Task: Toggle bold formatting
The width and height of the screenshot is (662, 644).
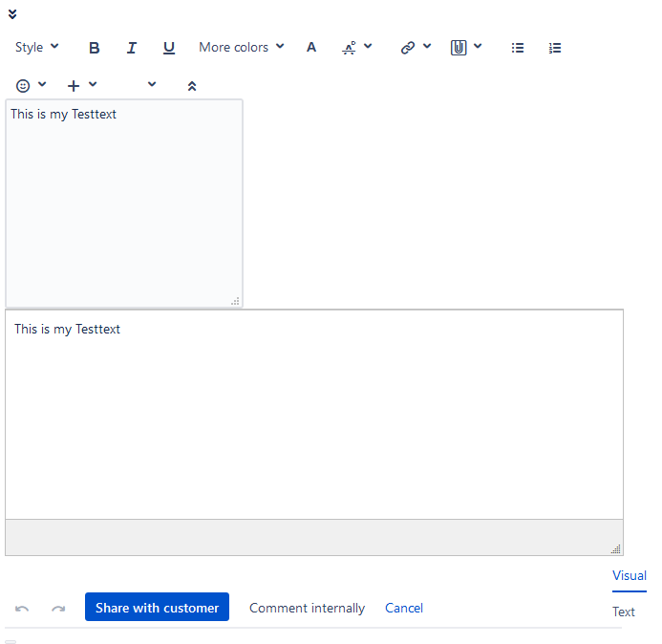Action: [95, 48]
